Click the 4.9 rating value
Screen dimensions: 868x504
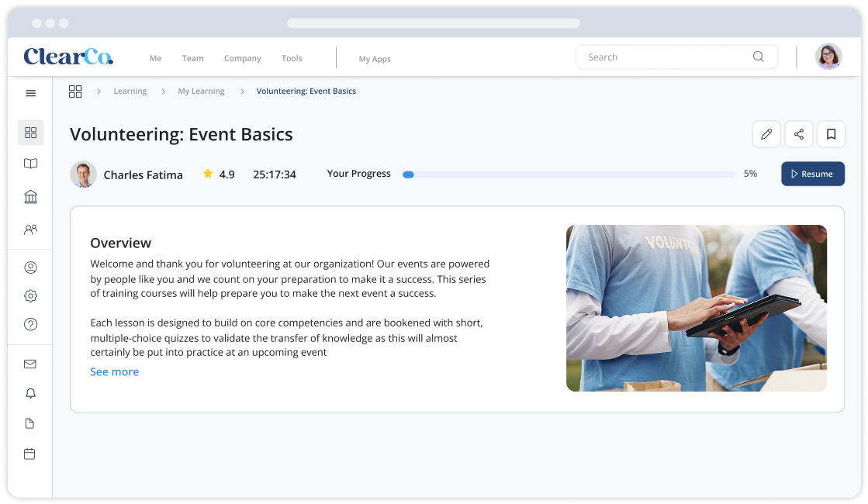pyautogui.click(x=227, y=174)
